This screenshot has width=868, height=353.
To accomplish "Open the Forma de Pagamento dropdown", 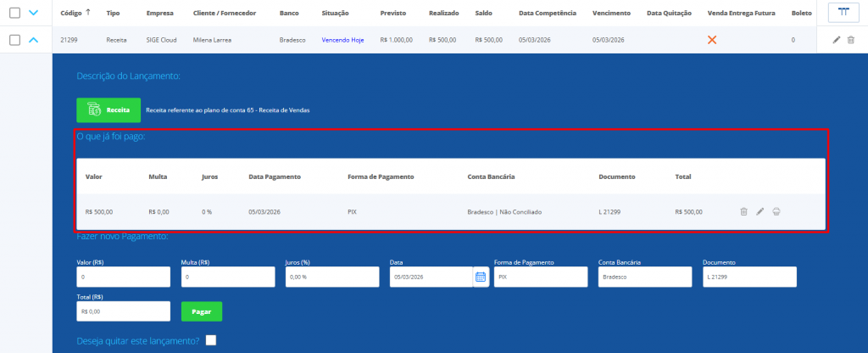I will [540, 277].
